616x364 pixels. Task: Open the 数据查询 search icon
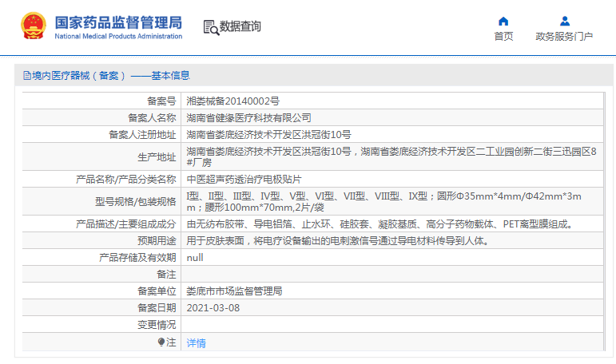coord(211,27)
